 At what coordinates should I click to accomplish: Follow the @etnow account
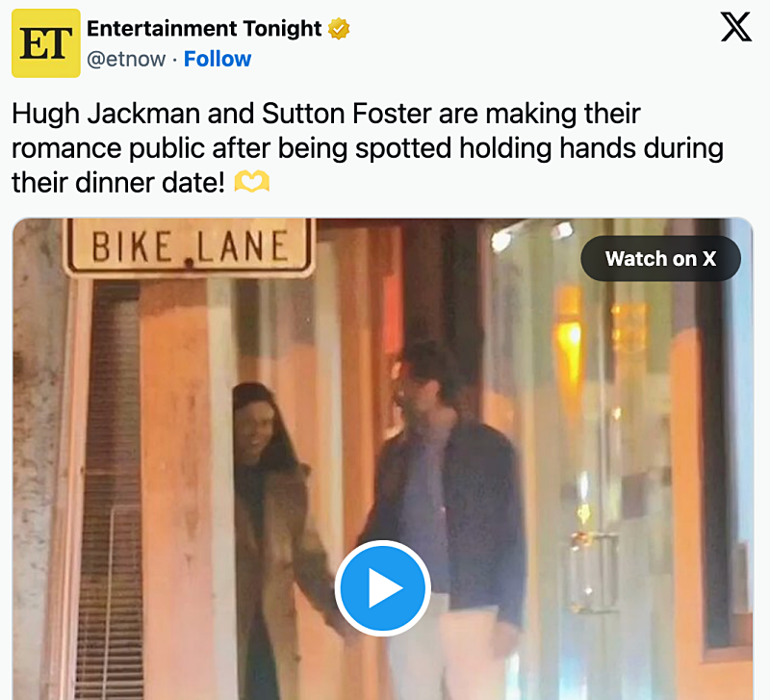click(218, 59)
